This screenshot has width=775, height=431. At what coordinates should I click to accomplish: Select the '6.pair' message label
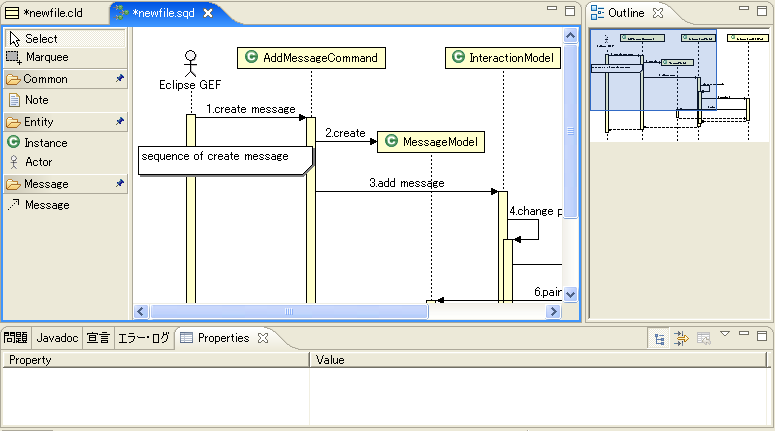(548, 292)
